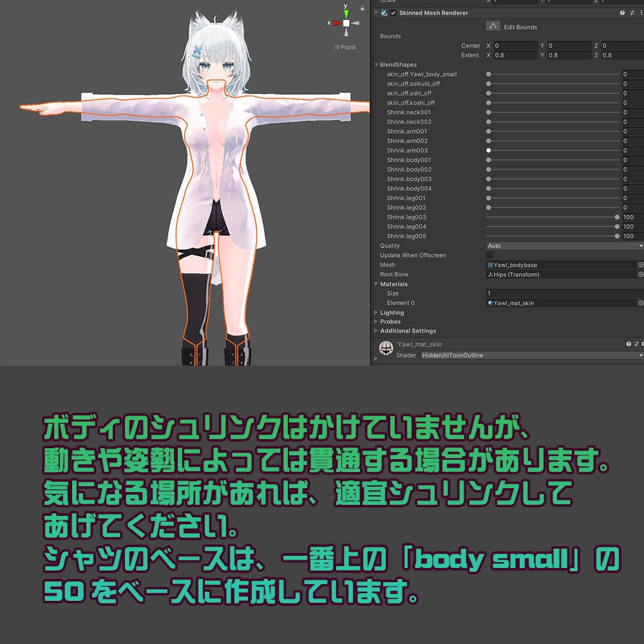Click the Yawl_bodybase mesh grid icon

pos(490,265)
